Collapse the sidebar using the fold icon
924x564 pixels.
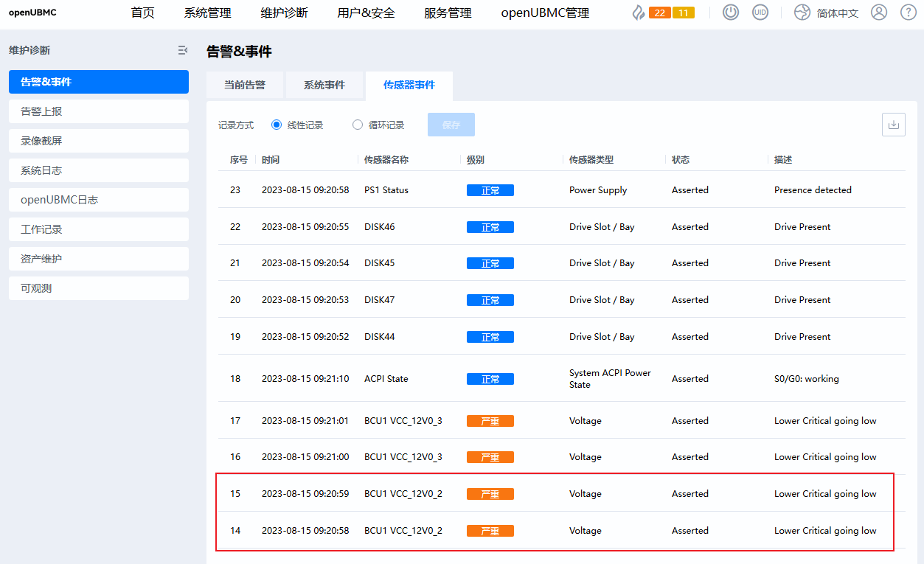click(182, 50)
